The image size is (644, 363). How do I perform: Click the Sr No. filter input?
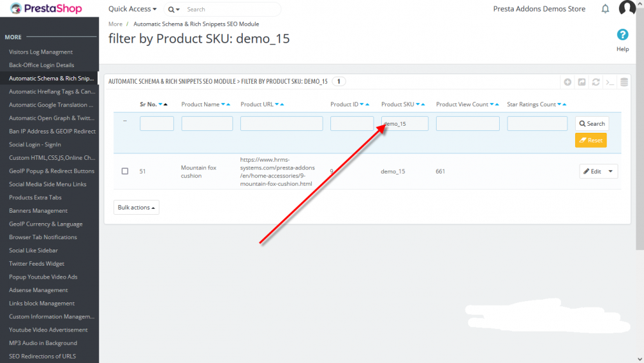click(x=156, y=123)
